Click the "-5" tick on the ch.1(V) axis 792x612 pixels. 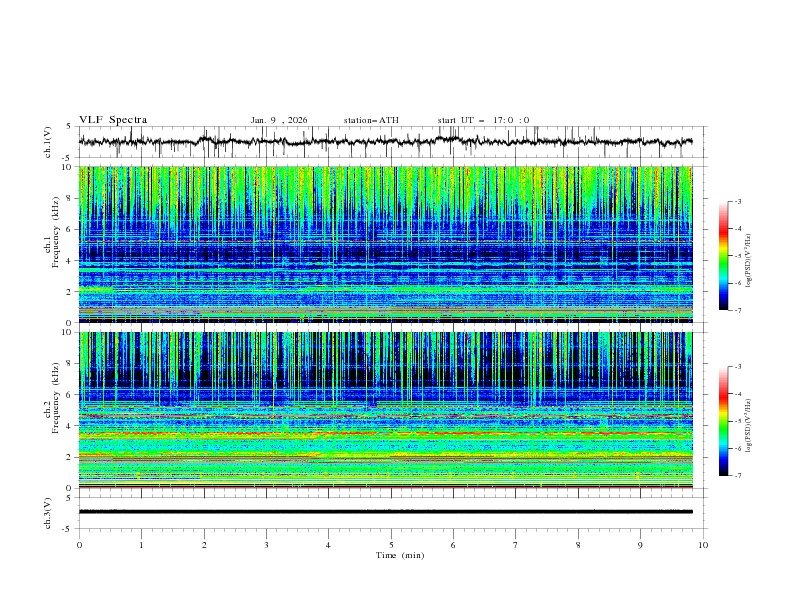tap(68, 158)
